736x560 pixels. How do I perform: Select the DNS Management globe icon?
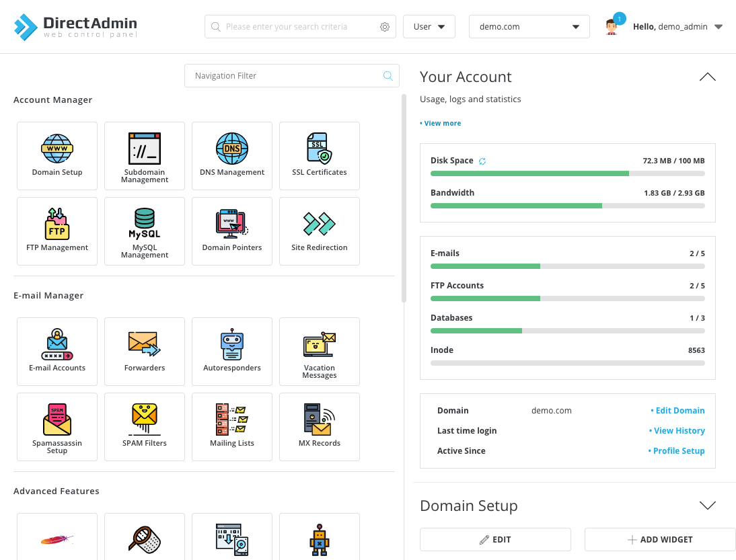coord(232,149)
